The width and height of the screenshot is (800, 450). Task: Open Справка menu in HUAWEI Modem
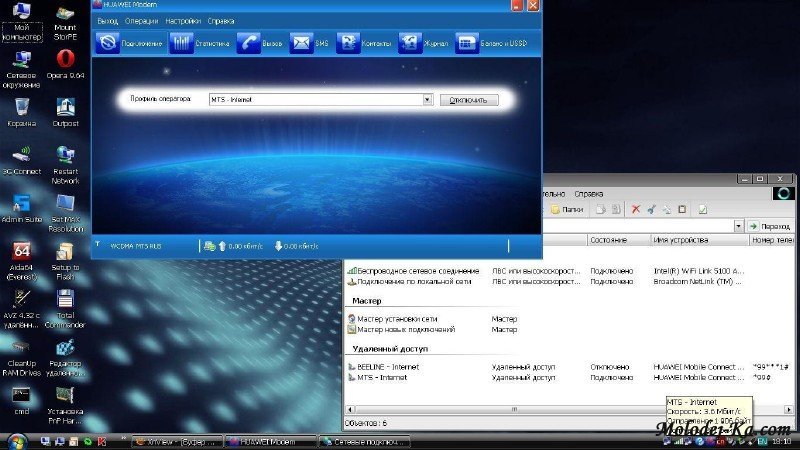221,21
